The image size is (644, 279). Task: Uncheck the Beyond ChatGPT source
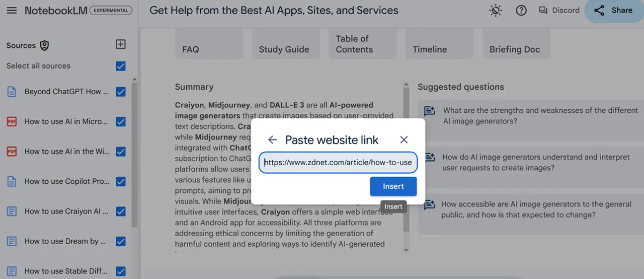coord(121,92)
